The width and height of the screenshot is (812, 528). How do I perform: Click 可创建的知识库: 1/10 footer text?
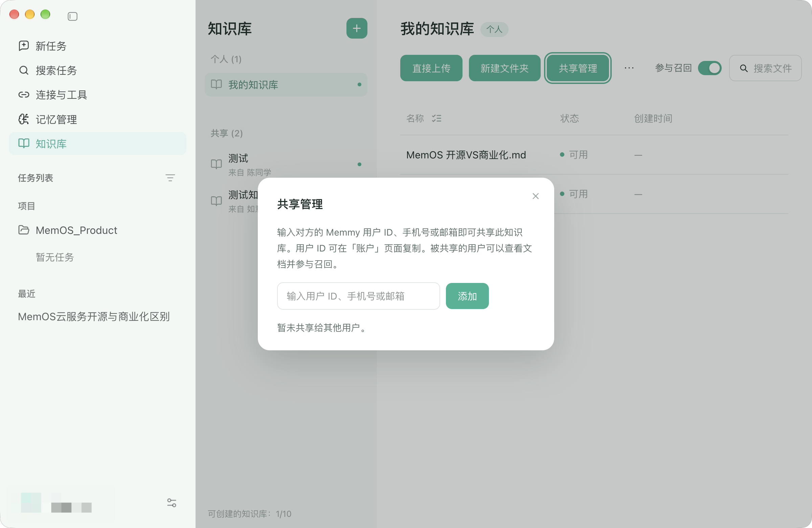pos(249,514)
